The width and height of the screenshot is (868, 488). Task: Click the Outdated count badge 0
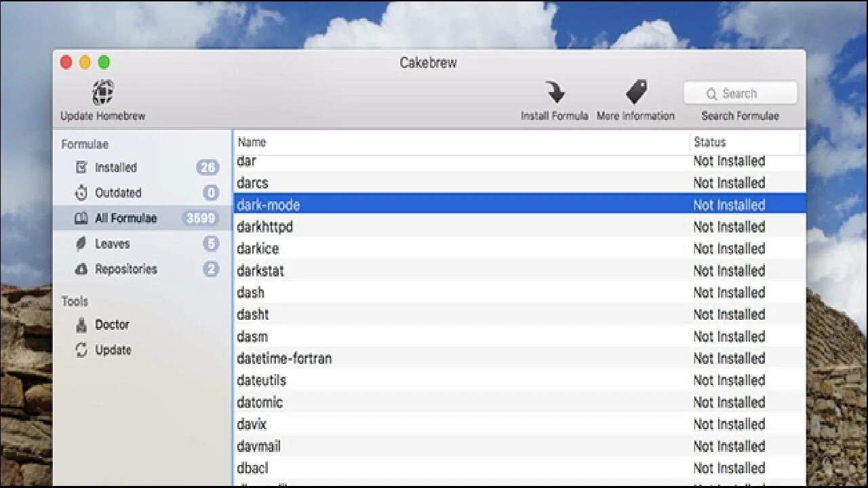211,192
